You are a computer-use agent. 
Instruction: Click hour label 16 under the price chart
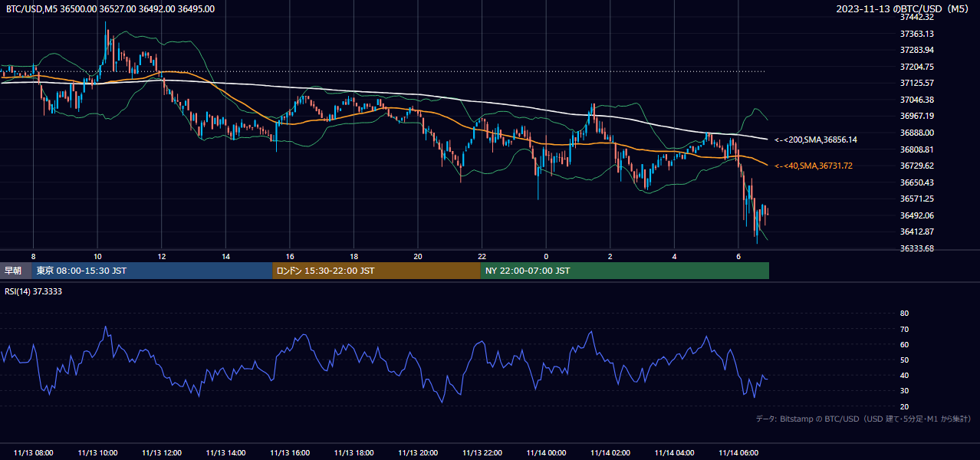pos(290,256)
